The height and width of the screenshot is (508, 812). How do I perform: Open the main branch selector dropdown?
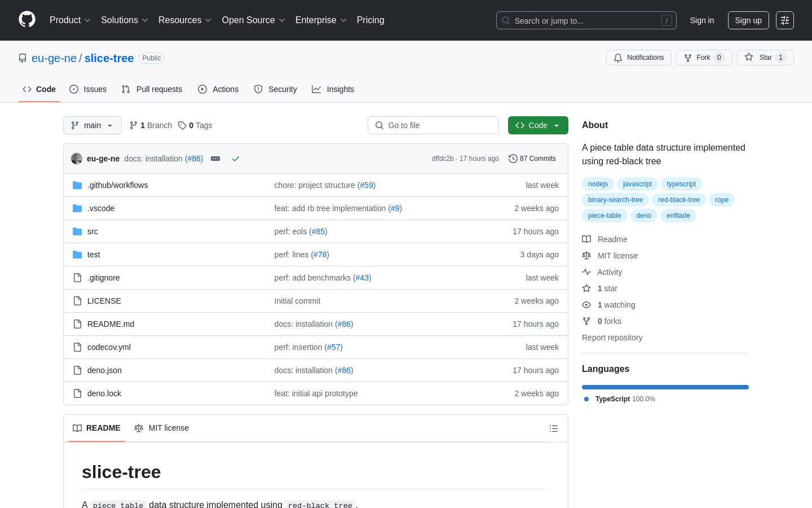[x=92, y=125]
